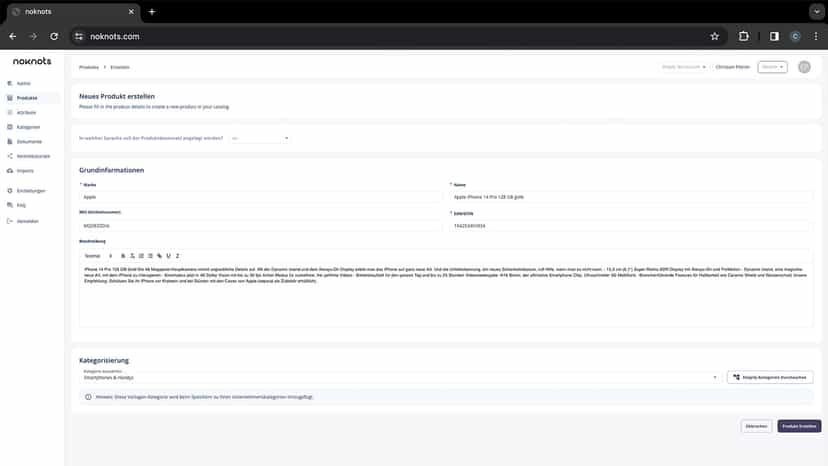Image resolution: width=828 pixels, height=466 pixels.
Task: Click the Produkte breadcrumb link
Action: coord(89,67)
